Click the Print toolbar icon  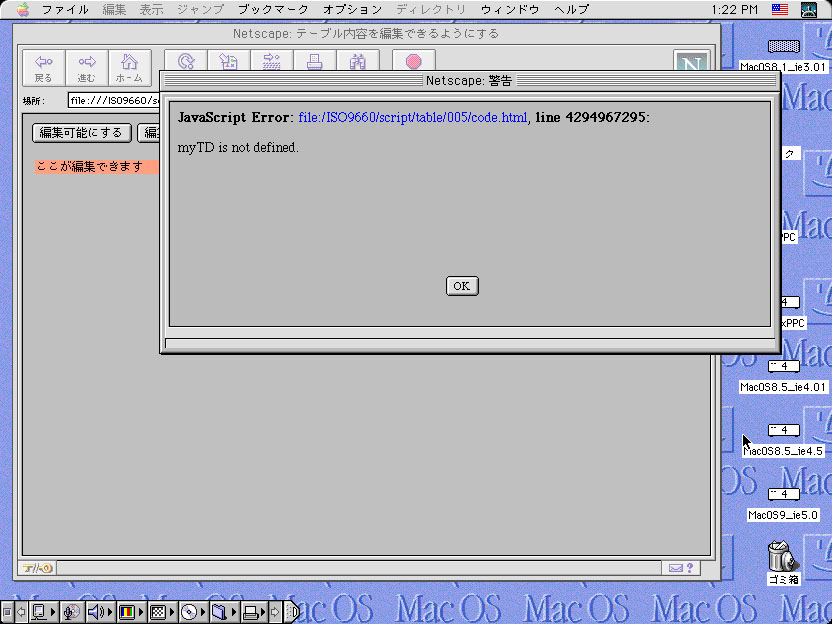click(315, 60)
